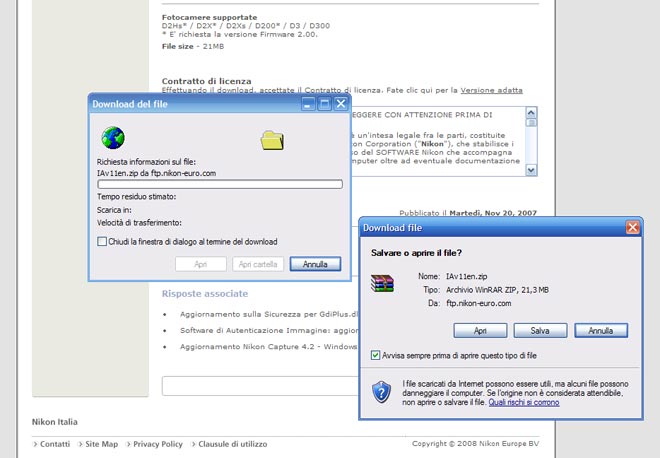Open the 'Quali rischi si corrono' link
The width and height of the screenshot is (660, 458).
524,402
